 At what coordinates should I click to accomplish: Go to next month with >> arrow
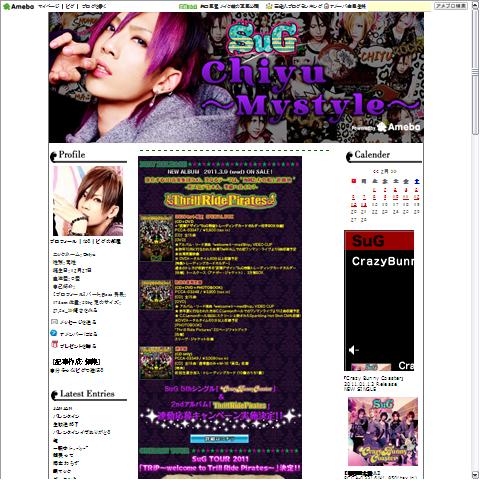click(394, 171)
